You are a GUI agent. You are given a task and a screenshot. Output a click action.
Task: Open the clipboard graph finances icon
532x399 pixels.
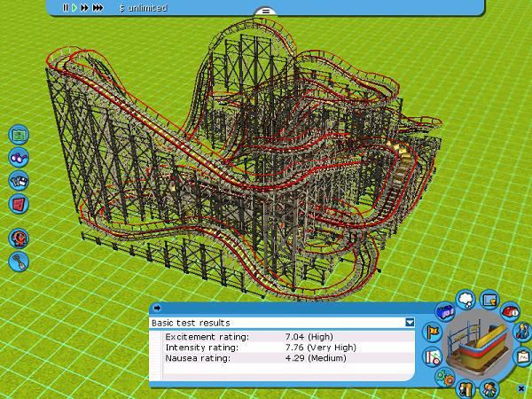click(523, 356)
